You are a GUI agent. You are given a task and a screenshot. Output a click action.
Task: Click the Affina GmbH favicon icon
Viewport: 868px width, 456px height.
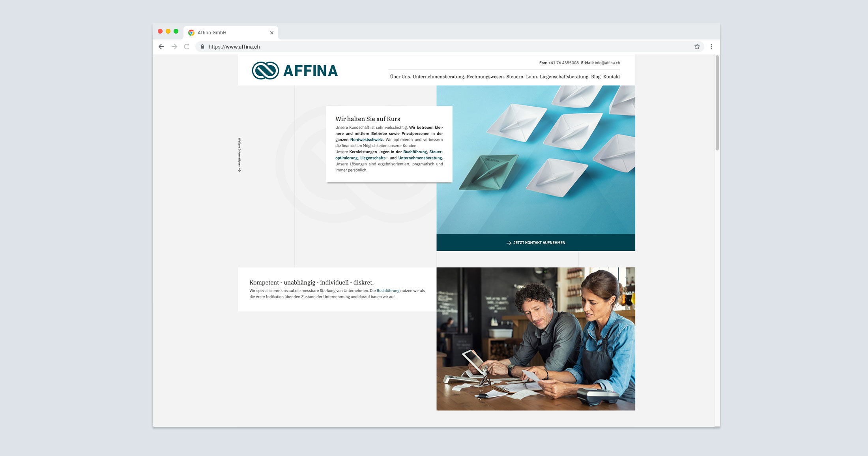(x=195, y=32)
